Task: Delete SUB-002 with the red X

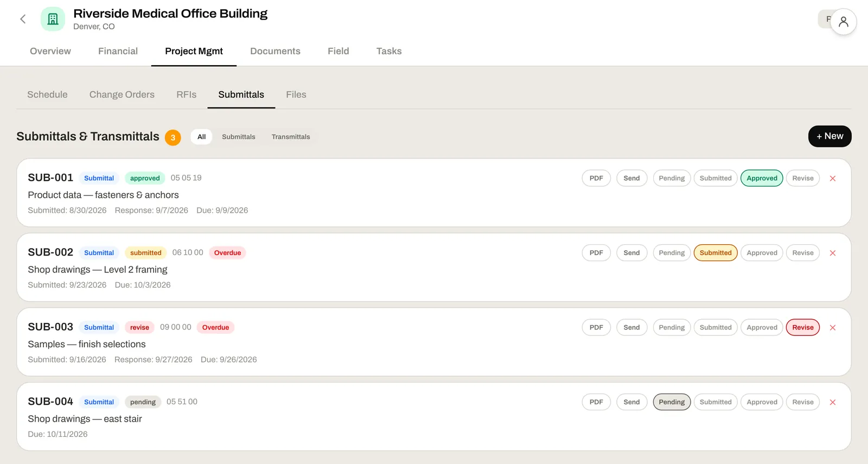Action: (x=833, y=253)
